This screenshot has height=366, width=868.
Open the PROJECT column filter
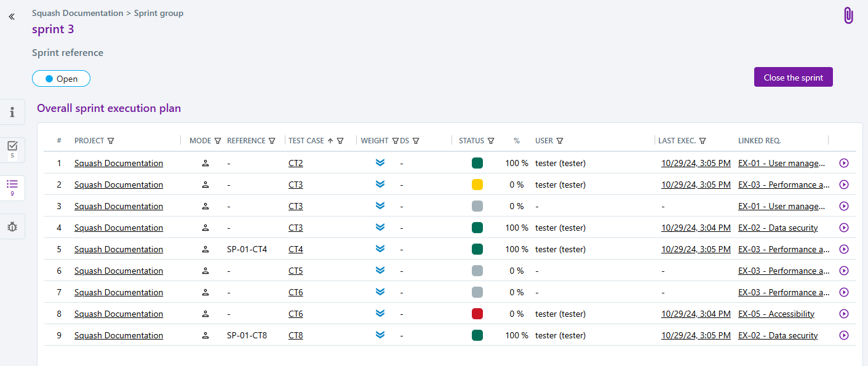pyautogui.click(x=111, y=140)
